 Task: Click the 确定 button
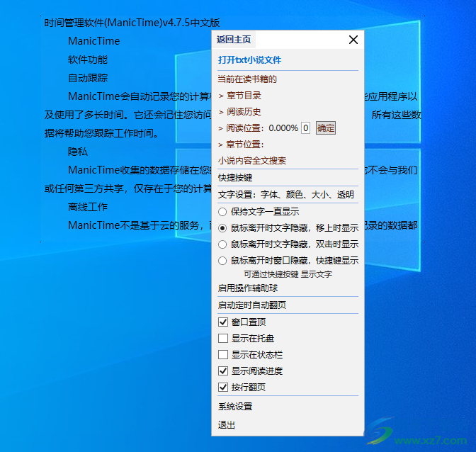[326, 128]
